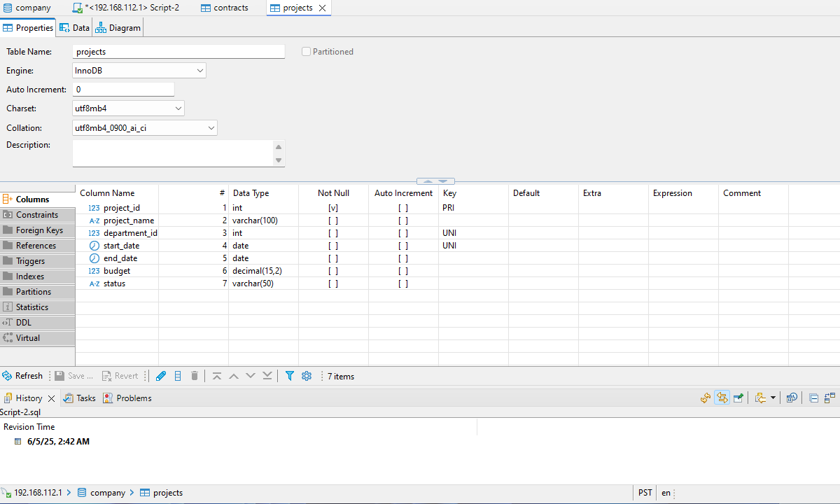Collapse all icon in History view
The height and width of the screenshot is (504, 840).
pos(814,398)
